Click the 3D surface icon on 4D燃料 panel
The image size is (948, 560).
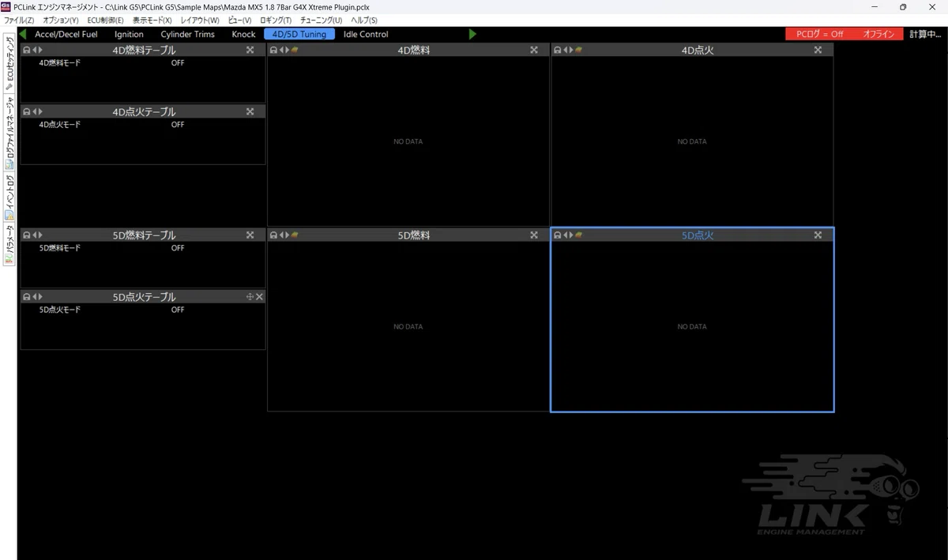295,50
